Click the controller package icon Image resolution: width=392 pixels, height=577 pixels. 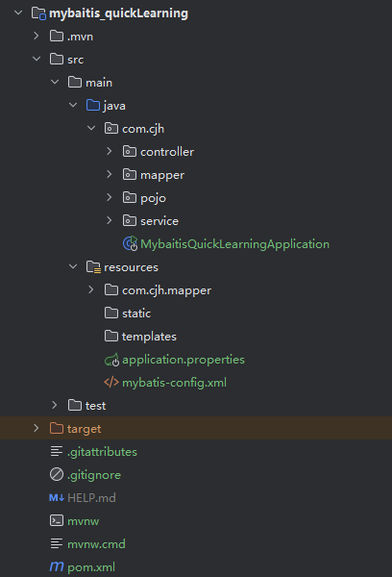(x=130, y=152)
